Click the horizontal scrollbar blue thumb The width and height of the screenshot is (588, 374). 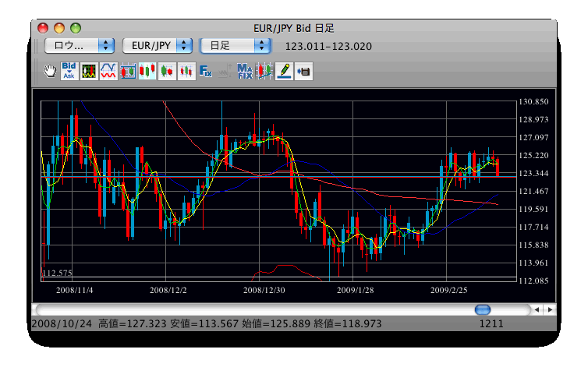[483, 309]
